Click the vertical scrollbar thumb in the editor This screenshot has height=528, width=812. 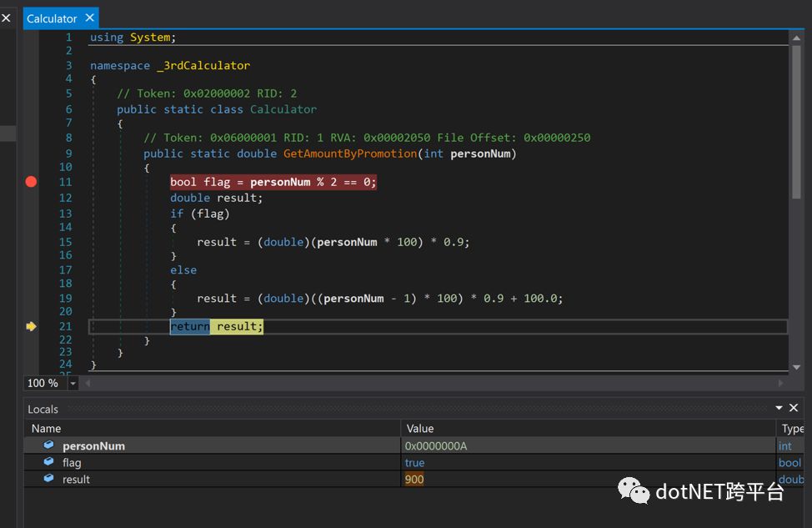(796, 123)
